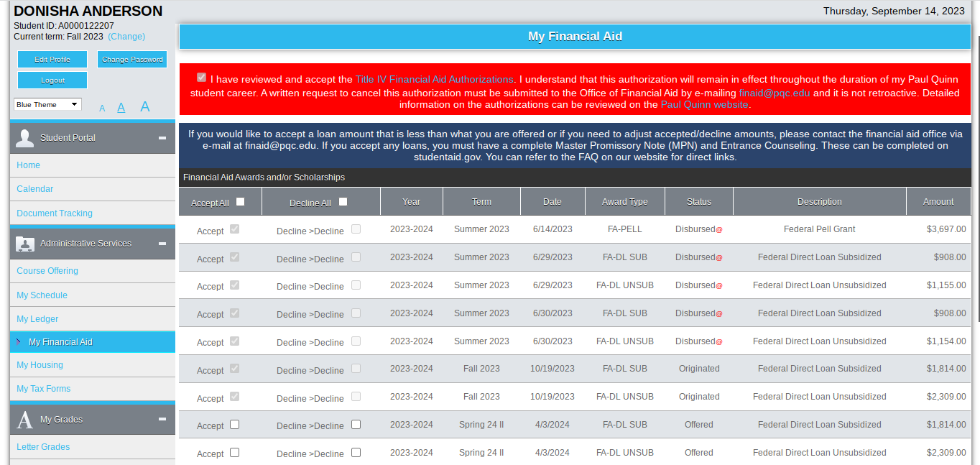
Task: Check Accept for Spring 24 II FA-DL SUB
Action: (234, 425)
